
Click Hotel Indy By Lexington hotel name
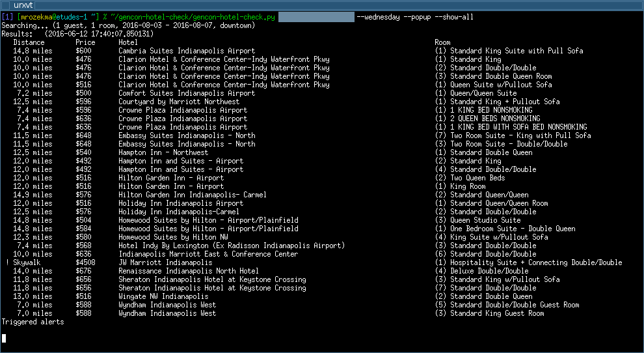point(232,246)
